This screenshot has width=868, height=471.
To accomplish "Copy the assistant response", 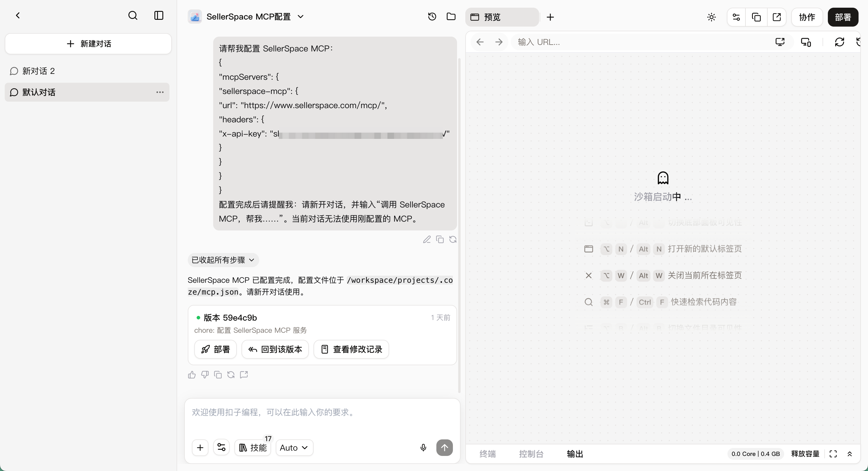I will pos(218,375).
